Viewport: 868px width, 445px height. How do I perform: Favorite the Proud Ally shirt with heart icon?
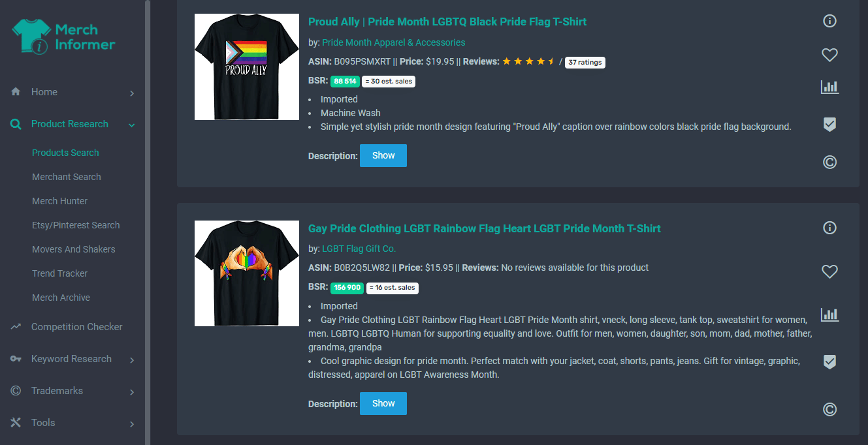pos(829,55)
